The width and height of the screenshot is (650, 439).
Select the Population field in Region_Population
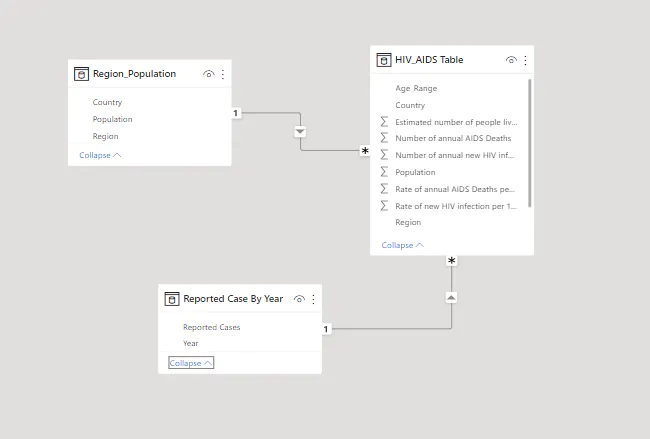[x=112, y=119]
